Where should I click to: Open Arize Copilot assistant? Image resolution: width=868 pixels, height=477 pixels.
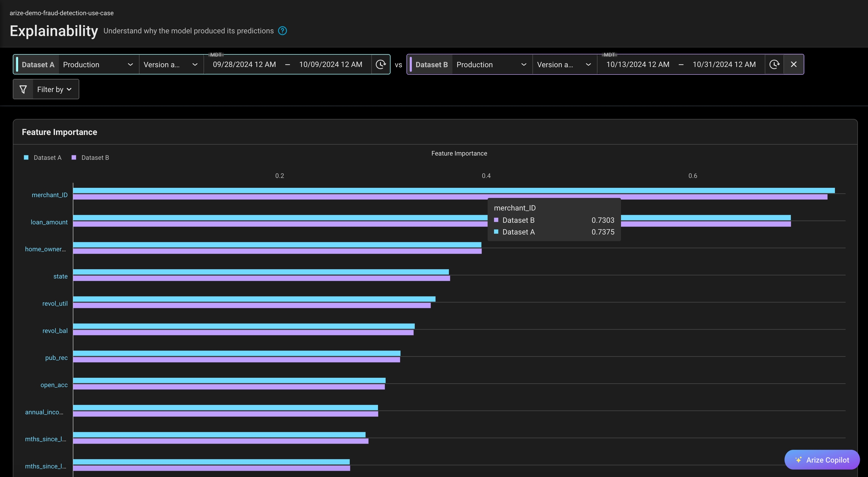(x=822, y=460)
